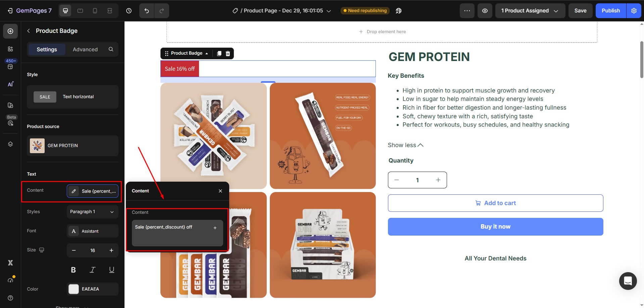Screen dimensions: 644x308
Task: Open the live chat support bubble
Action: [x=628, y=281]
